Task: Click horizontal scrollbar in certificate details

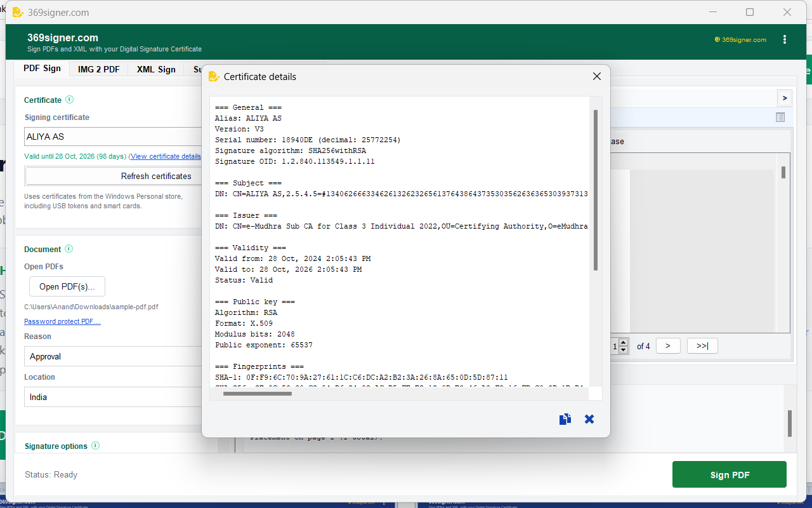Action: tap(257, 394)
